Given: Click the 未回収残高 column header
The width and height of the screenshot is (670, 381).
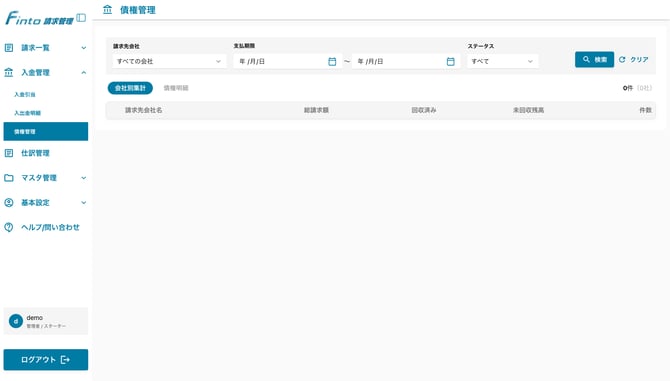Looking at the screenshot, I should click(529, 110).
